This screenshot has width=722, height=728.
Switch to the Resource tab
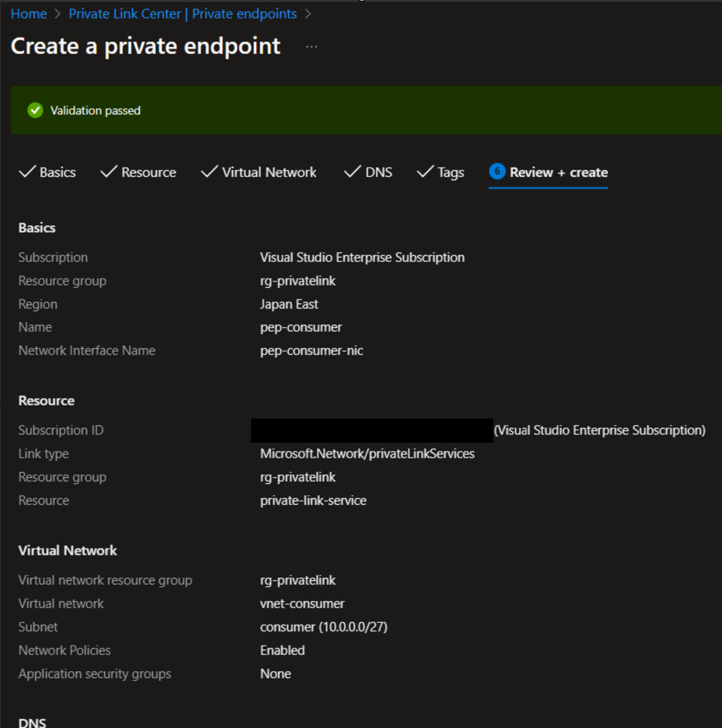149,172
